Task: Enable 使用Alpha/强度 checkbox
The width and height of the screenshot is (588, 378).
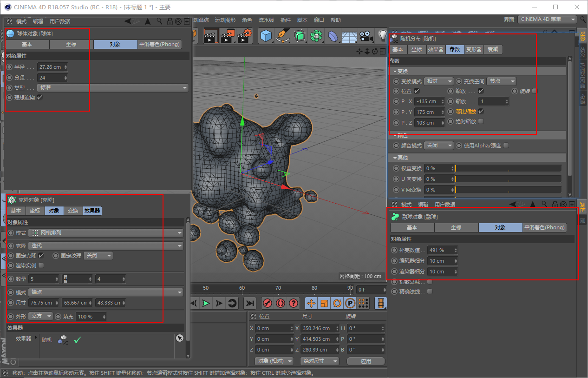Action: click(x=506, y=146)
